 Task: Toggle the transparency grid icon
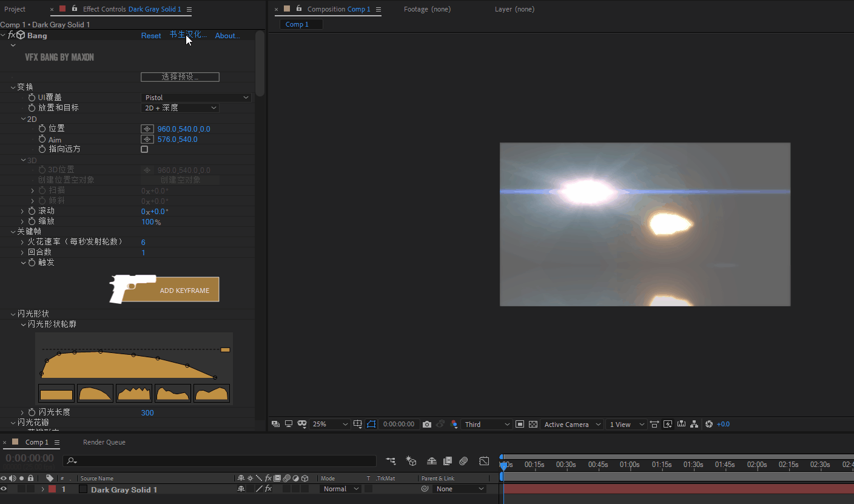pyautogui.click(x=533, y=425)
